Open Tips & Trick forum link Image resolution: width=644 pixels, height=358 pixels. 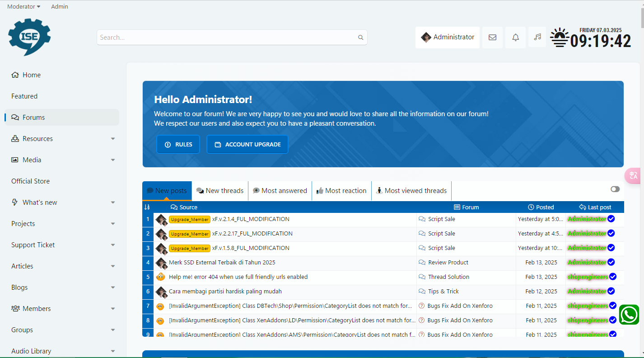click(x=443, y=292)
